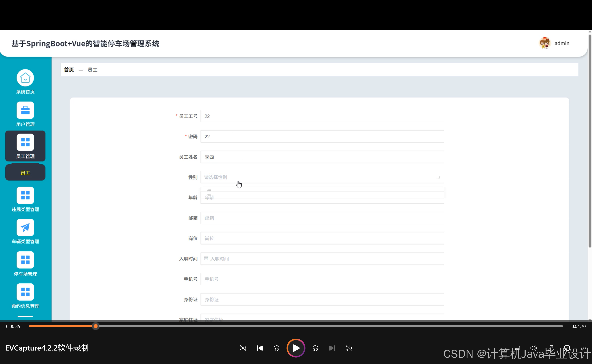The width and height of the screenshot is (592, 364).
Task: Click total duration 0:04:20
Action: (578, 326)
